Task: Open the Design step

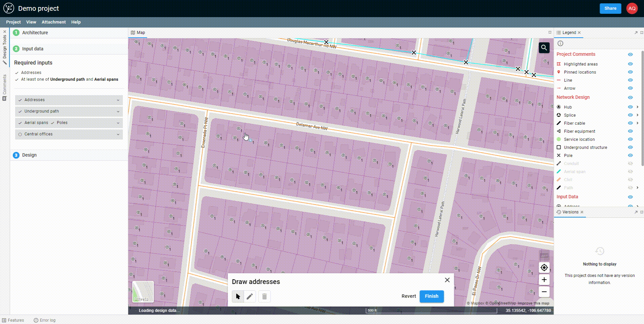Action: [x=69, y=155]
